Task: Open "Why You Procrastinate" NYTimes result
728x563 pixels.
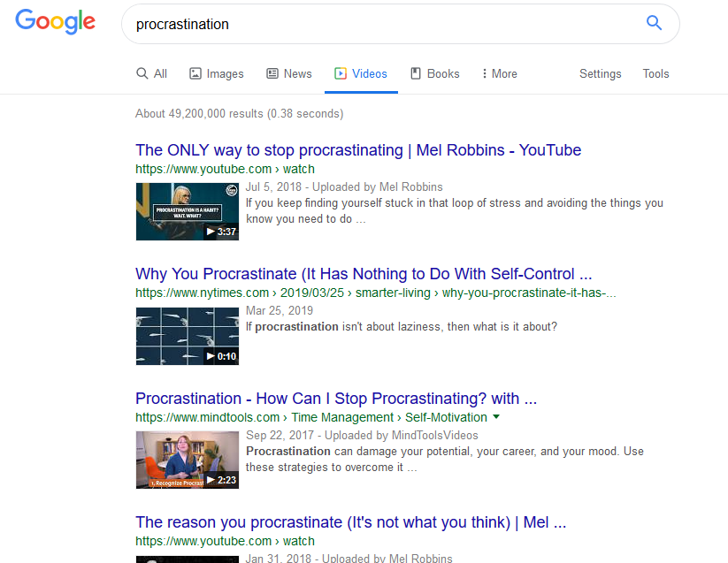Action: [x=364, y=274]
